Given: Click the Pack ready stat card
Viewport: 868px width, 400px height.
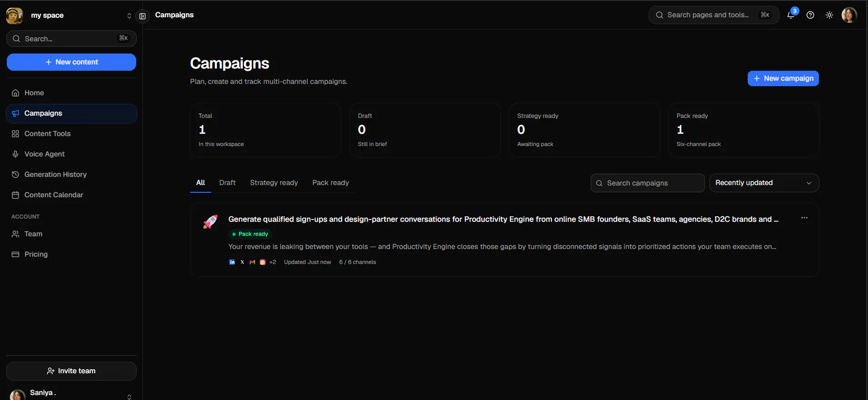Looking at the screenshot, I should pos(744,130).
